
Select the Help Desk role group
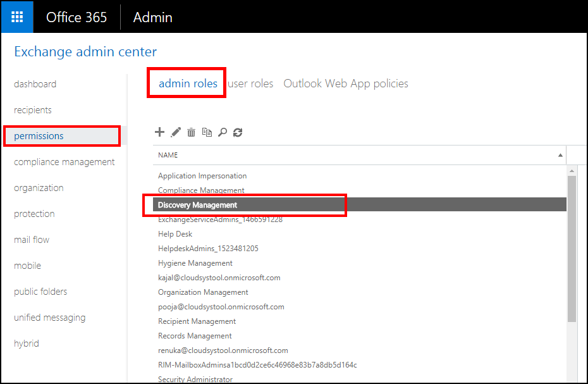[x=175, y=234]
